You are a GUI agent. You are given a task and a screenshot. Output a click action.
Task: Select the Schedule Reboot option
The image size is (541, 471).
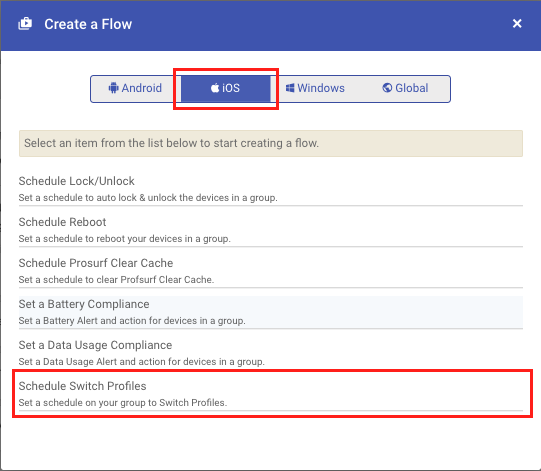click(x=271, y=230)
